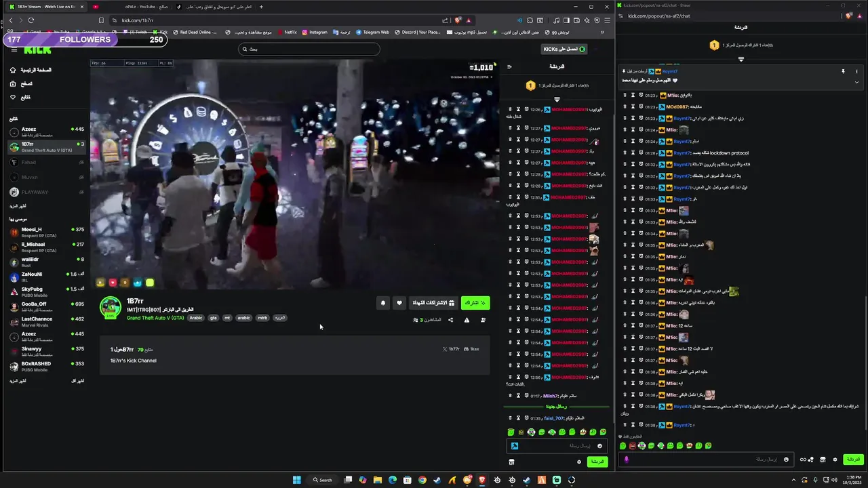
Task: Click the chat message input in main window
Action: (556, 445)
